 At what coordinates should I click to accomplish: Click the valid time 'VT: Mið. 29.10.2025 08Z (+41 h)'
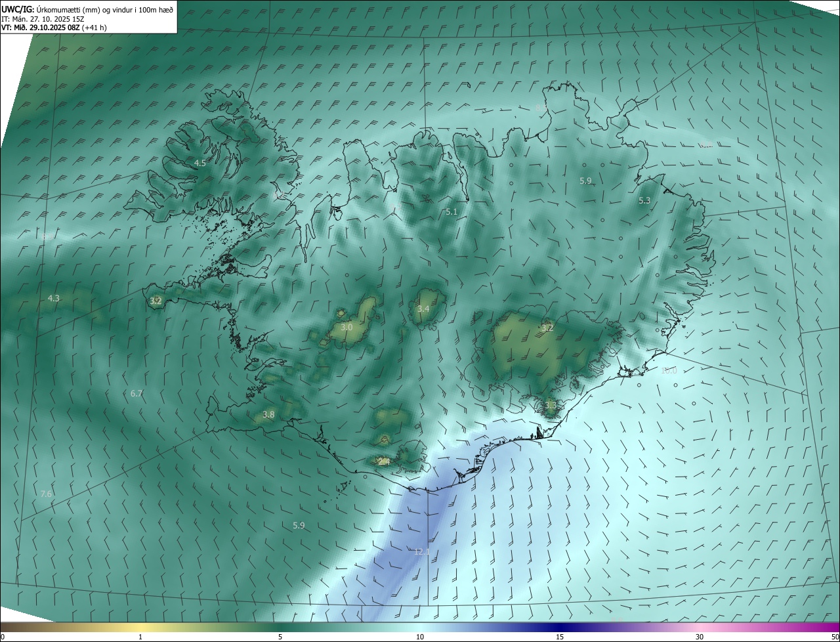coord(54,28)
